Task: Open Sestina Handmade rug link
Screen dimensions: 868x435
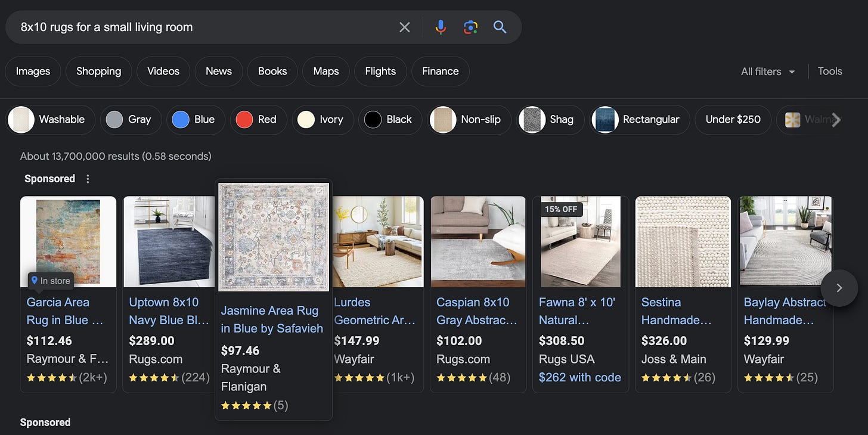Action: point(677,311)
